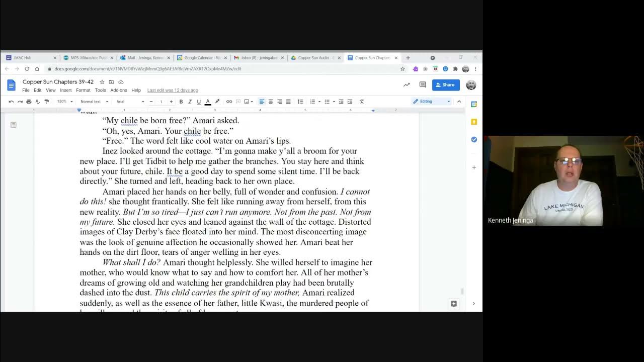Switch to Google Calendar browser tab
The width and height of the screenshot is (644, 362).
click(x=201, y=58)
